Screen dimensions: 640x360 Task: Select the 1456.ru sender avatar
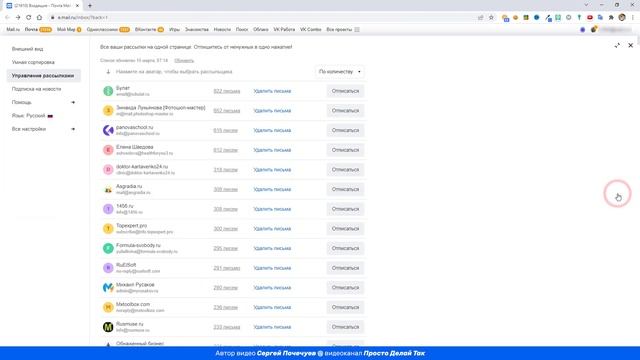(x=108, y=209)
